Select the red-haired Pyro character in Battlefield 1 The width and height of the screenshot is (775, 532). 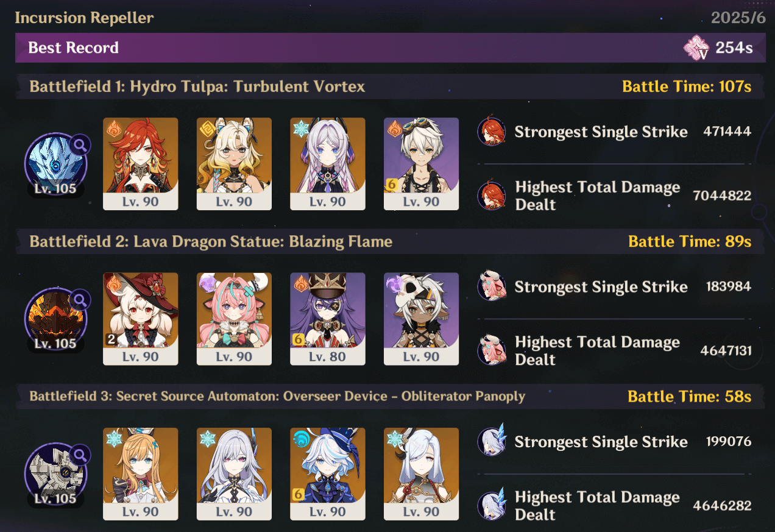[x=141, y=164]
